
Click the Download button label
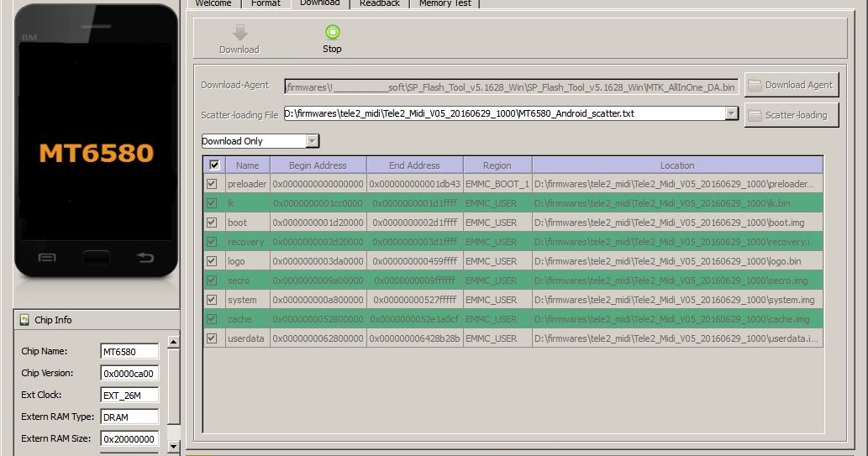click(x=239, y=50)
